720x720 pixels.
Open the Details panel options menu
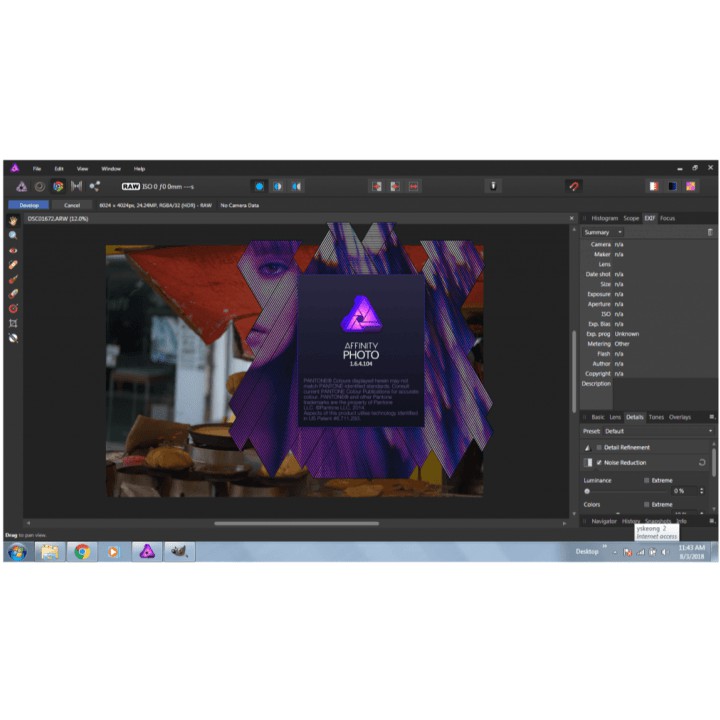tap(711, 416)
